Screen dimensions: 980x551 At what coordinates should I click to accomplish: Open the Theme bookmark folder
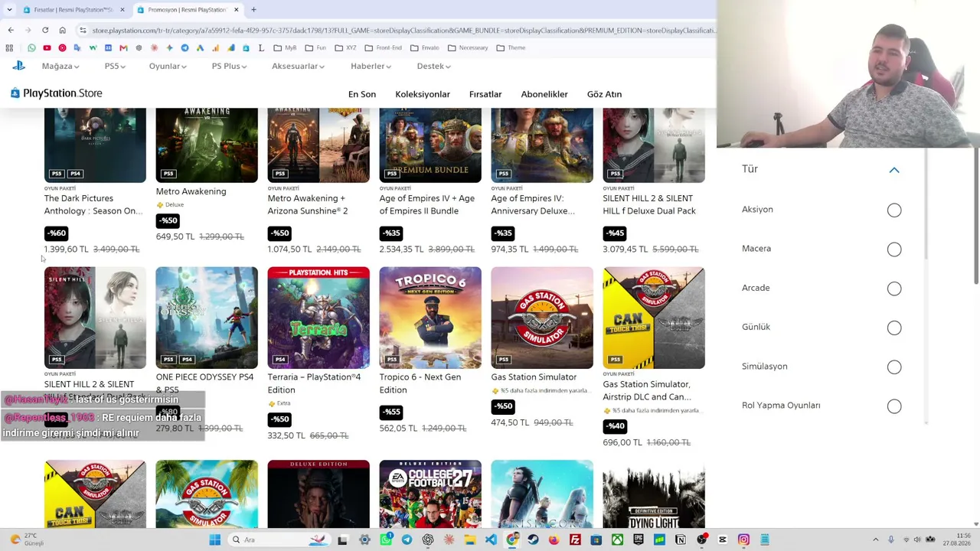[x=511, y=47]
